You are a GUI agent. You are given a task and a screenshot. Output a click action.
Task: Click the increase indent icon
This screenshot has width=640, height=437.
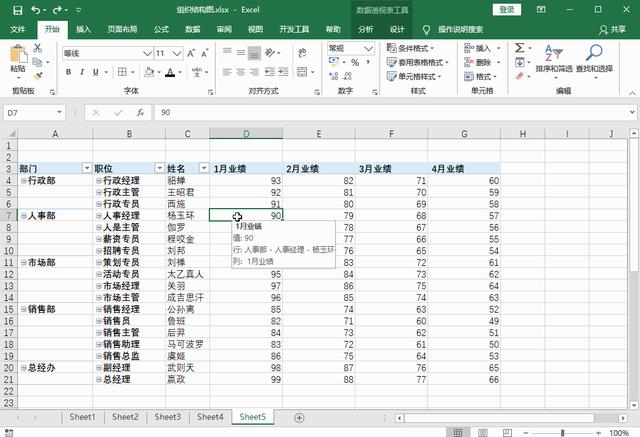(x=283, y=72)
